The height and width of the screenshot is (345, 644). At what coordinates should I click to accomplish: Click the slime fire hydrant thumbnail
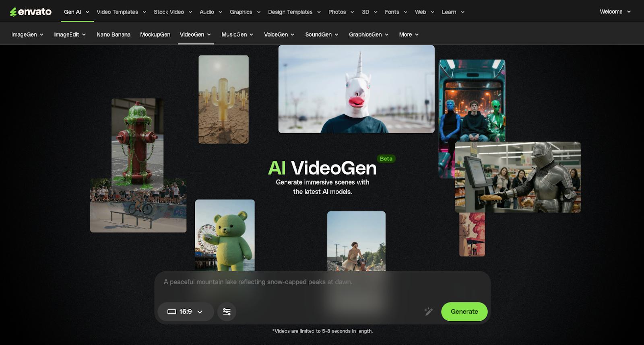click(x=138, y=144)
